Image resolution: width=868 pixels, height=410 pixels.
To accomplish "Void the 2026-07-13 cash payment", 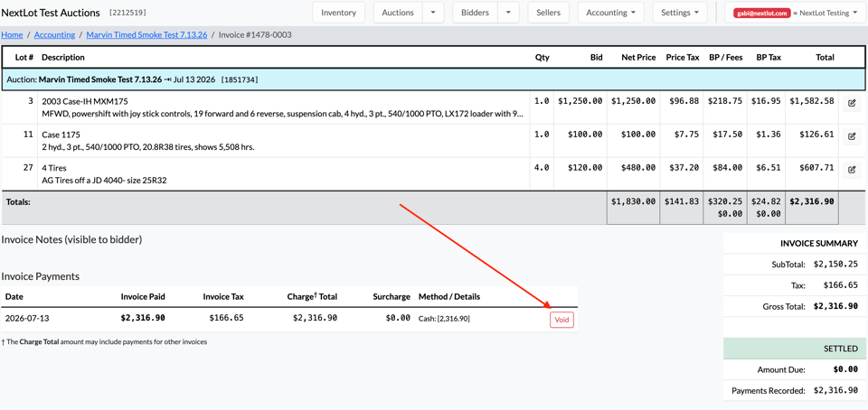I will 561,320.
